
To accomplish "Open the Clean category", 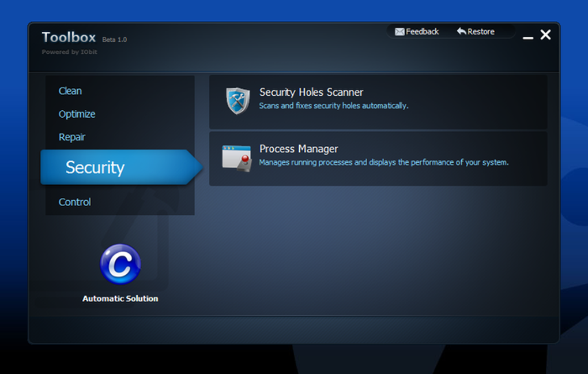I will pyautogui.click(x=70, y=91).
